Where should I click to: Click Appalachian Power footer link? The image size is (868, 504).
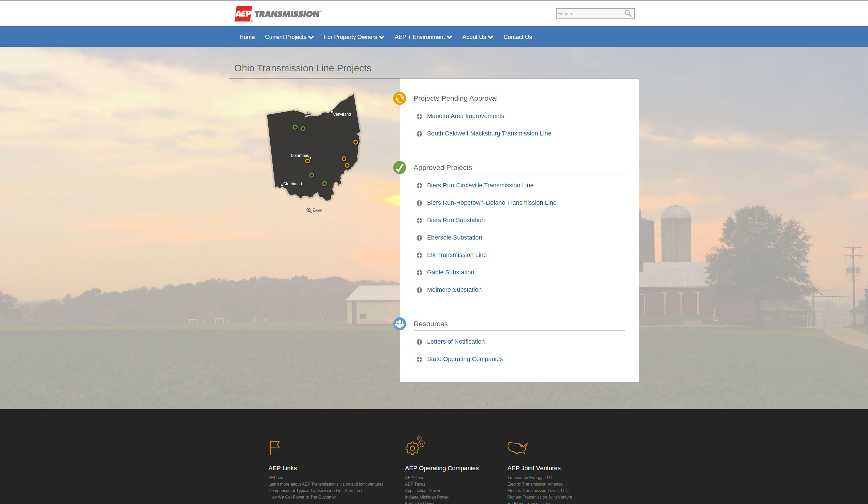coord(422,491)
